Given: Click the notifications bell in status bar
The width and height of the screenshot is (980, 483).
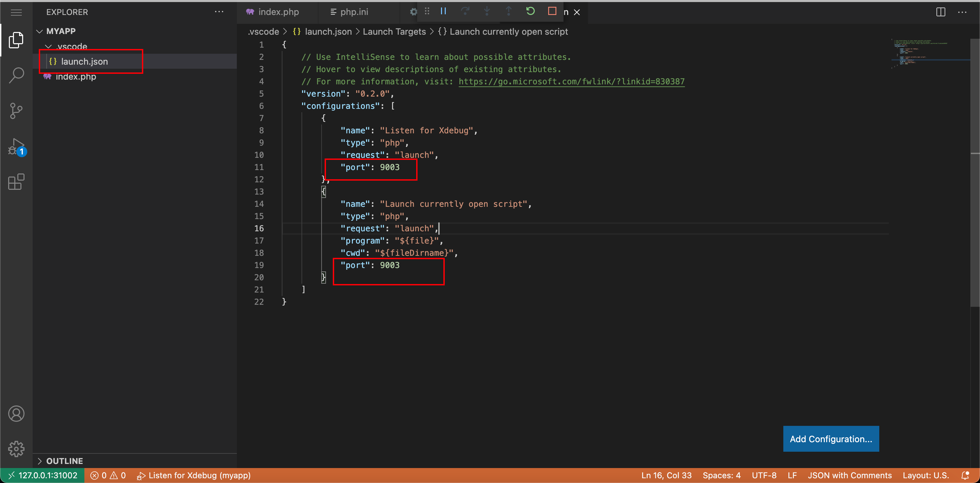Looking at the screenshot, I should (965, 476).
